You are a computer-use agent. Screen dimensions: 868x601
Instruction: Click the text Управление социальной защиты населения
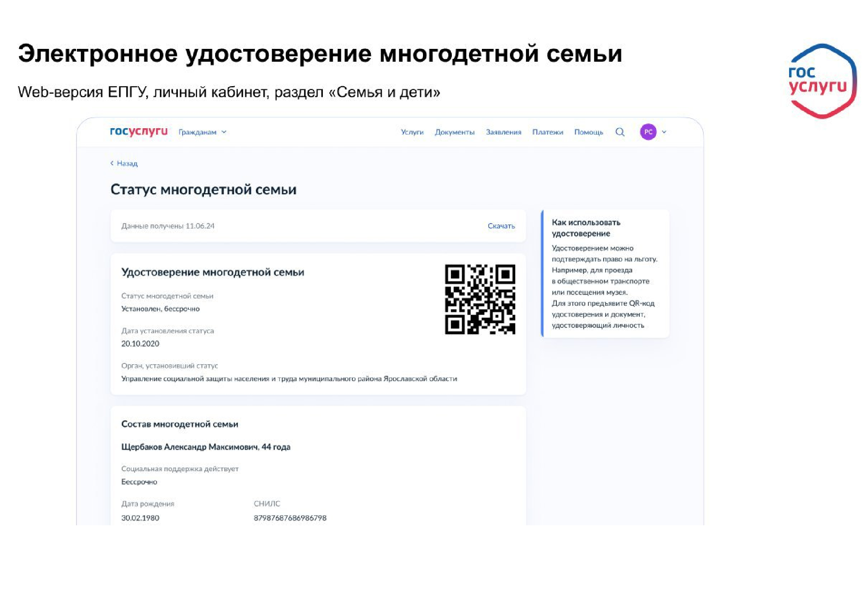tap(195, 379)
